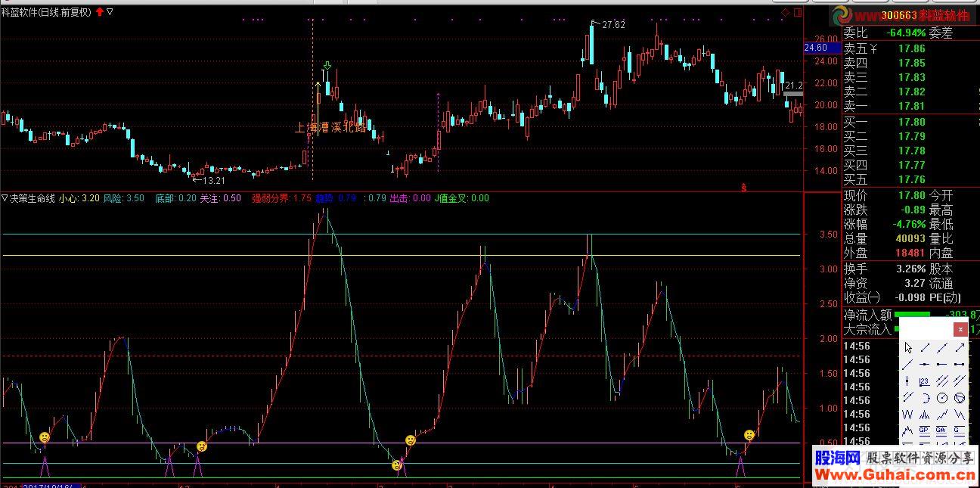This screenshot has height=488, width=980.
Task: Click the 换手 value 3.26%
Action: point(911,269)
